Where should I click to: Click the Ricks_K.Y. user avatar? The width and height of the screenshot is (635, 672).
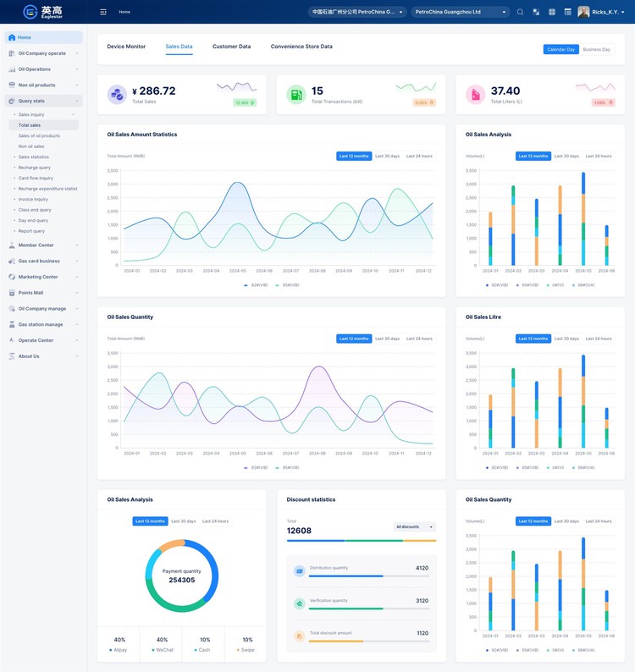(583, 12)
